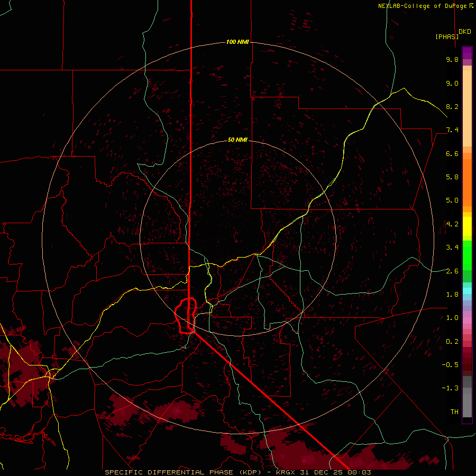This screenshot has width=476, height=476.
Task: Pick the large peach segment of color bar
Action: click(467, 108)
